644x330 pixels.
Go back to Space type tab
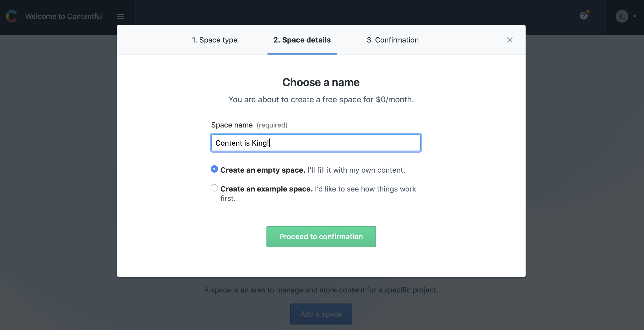215,40
